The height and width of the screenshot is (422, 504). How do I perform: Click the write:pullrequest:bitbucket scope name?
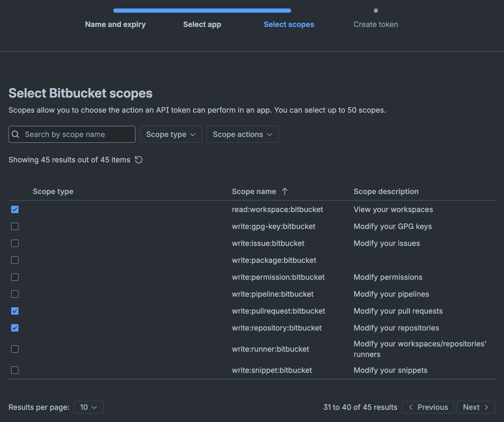(x=278, y=311)
